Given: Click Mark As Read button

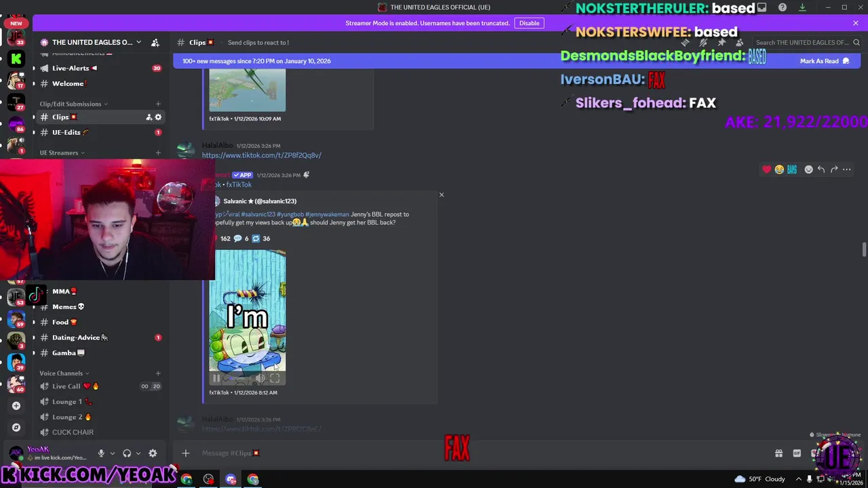Looking at the screenshot, I should click(x=825, y=61).
